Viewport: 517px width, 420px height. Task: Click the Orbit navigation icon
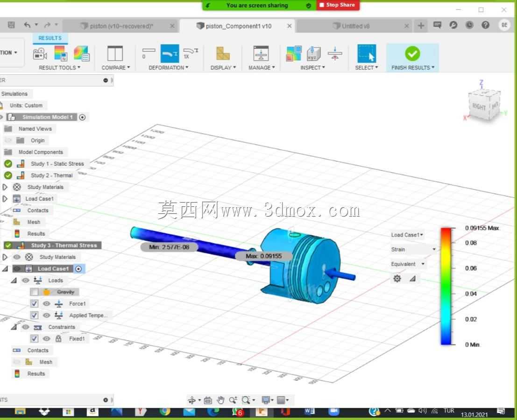191,400
